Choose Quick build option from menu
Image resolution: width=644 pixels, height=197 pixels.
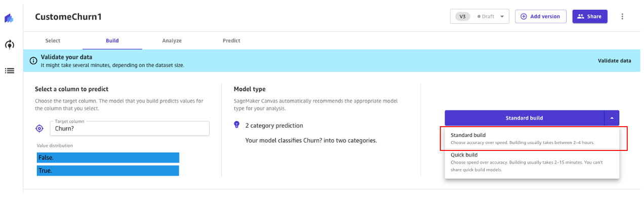click(532, 162)
